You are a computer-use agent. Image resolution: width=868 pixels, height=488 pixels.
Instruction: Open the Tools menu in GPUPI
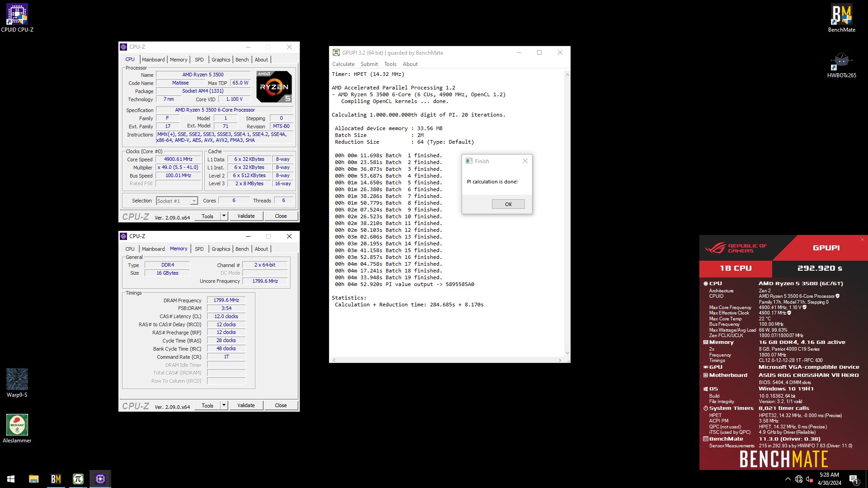tap(390, 64)
